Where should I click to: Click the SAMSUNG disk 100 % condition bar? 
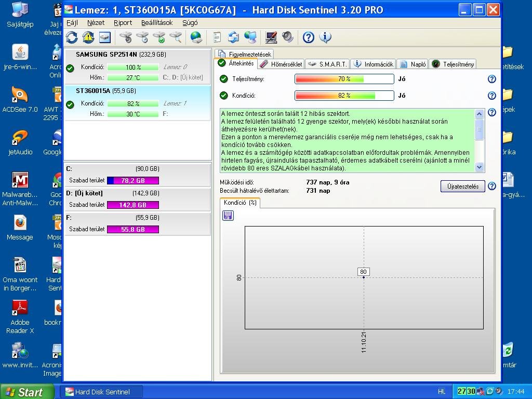(133, 67)
